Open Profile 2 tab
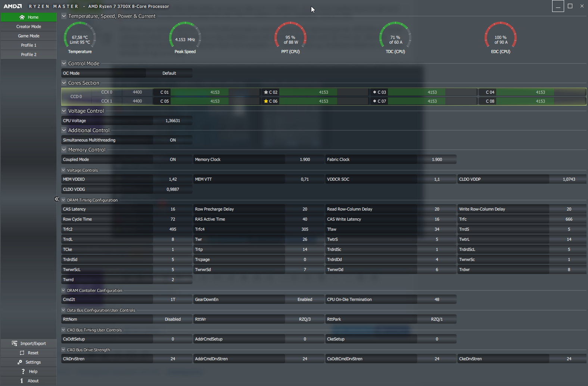Viewport: 588px width, 386px height. coord(29,55)
